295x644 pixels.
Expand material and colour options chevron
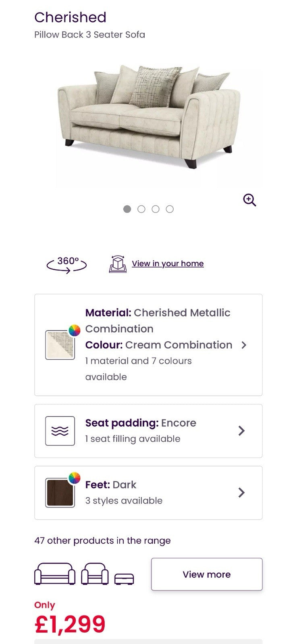[x=243, y=345]
